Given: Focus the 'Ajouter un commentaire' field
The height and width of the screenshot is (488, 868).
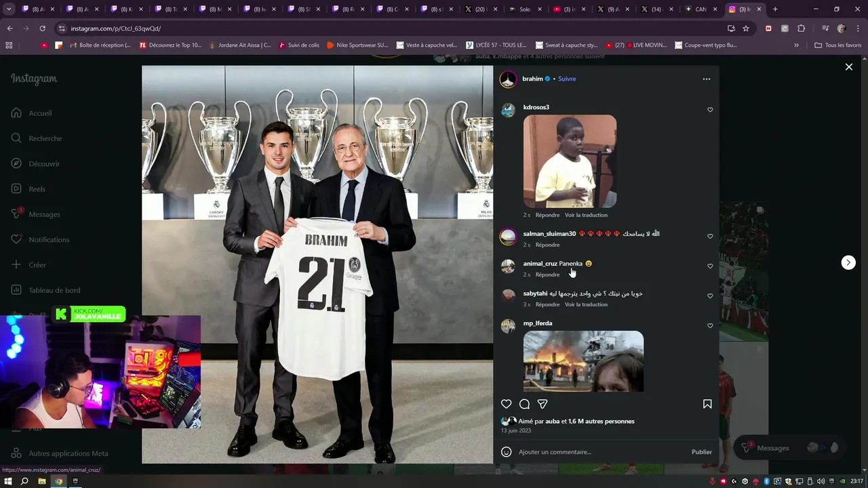Looking at the screenshot, I should coord(602,452).
